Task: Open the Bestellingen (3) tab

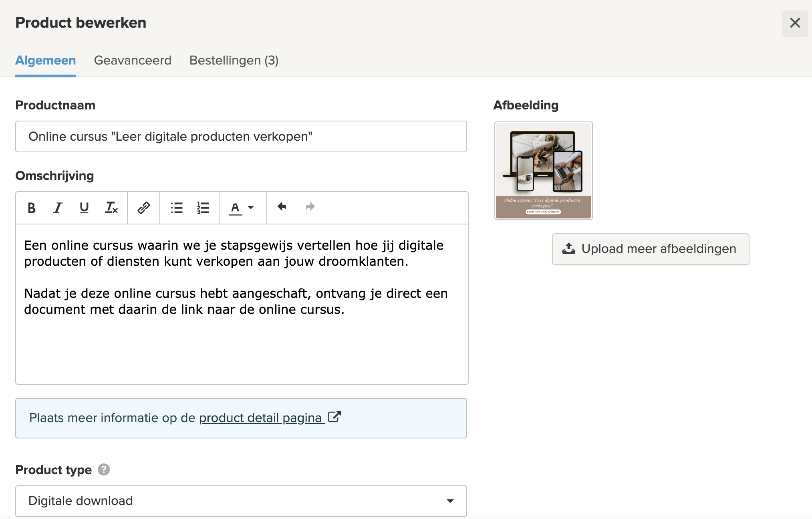Action: tap(234, 61)
